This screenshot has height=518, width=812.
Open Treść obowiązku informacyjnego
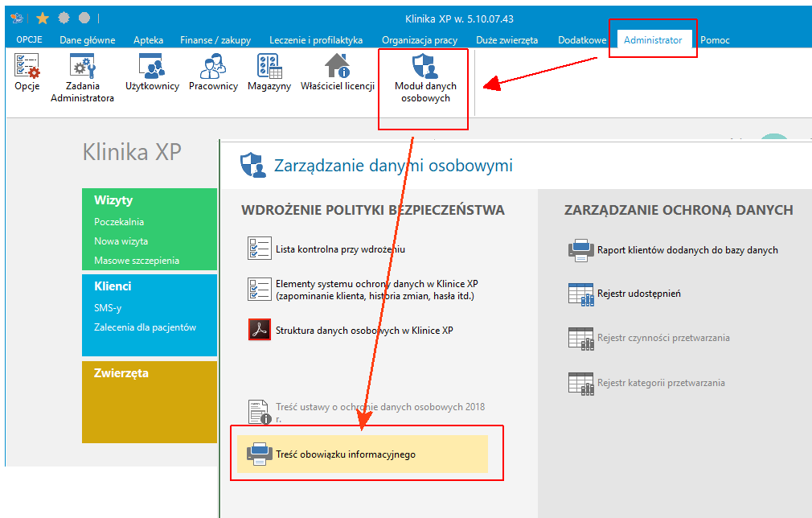pyautogui.click(x=363, y=454)
